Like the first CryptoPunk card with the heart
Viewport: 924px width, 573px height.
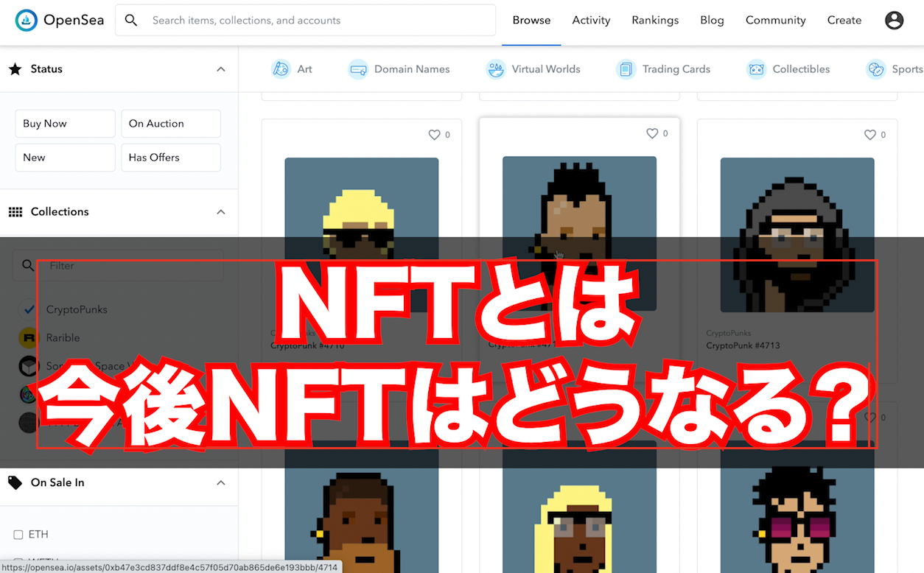(434, 135)
